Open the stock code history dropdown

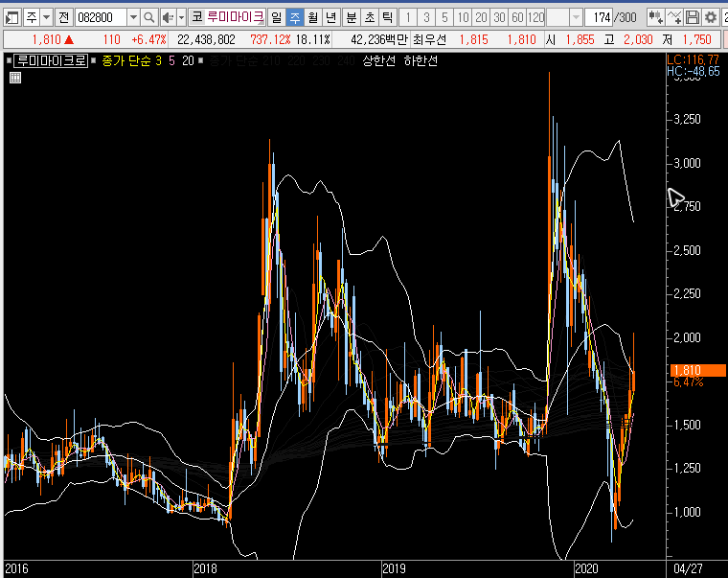pos(133,18)
